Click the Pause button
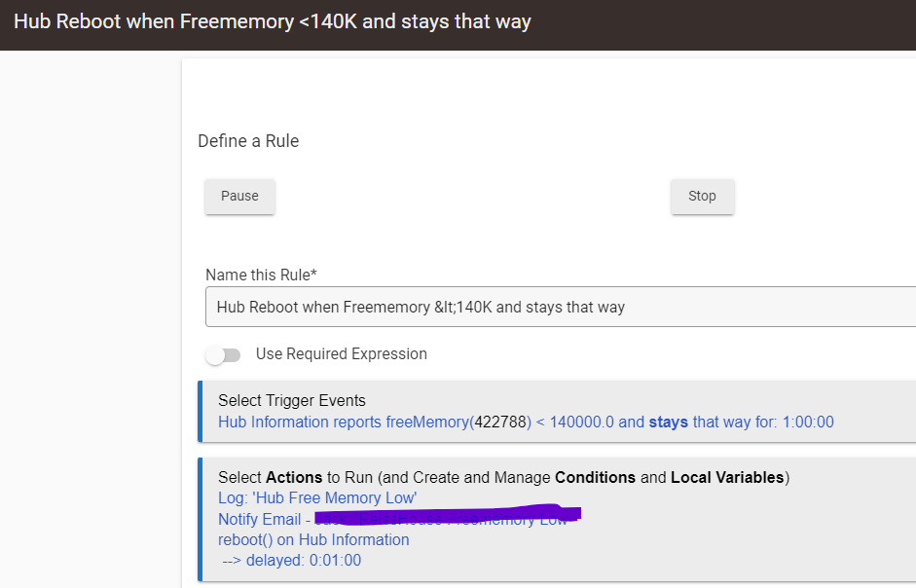The width and height of the screenshot is (916, 588). click(239, 197)
